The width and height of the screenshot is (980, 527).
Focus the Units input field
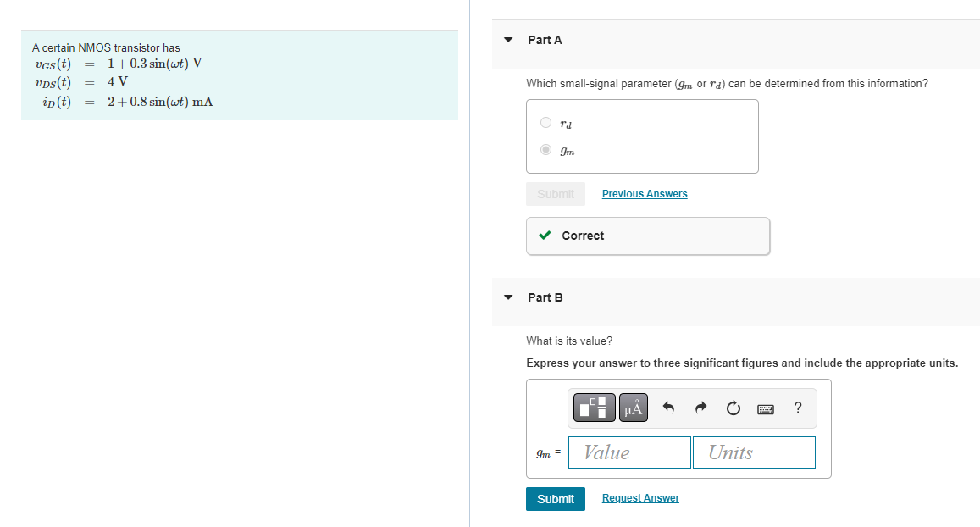pyautogui.click(x=754, y=452)
